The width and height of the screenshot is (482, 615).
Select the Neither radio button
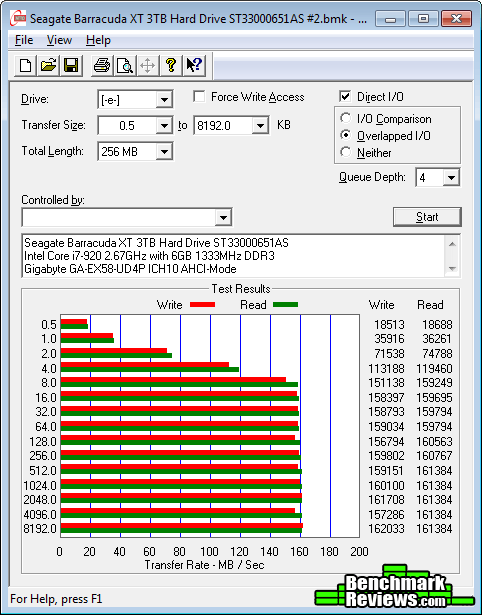click(346, 152)
